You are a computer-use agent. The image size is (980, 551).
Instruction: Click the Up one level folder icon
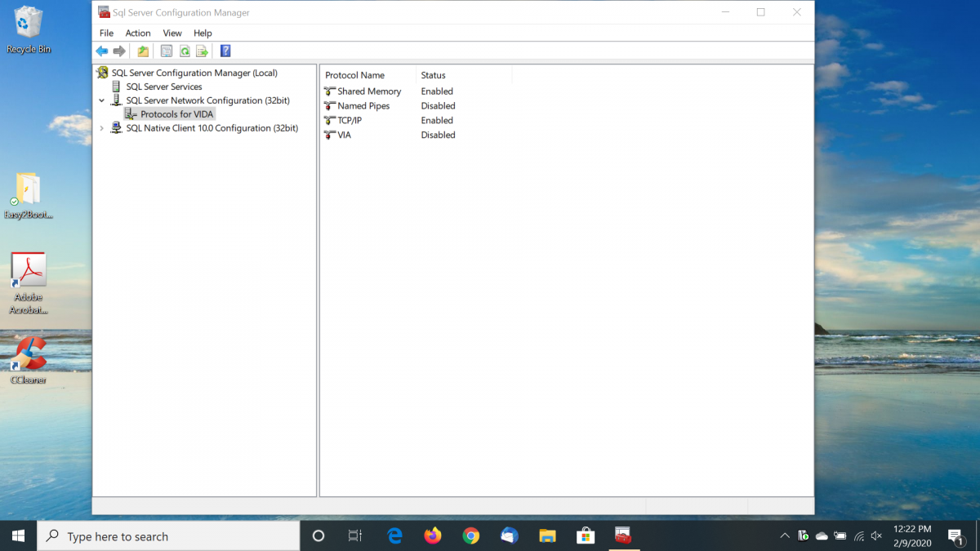click(x=143, y=51)
